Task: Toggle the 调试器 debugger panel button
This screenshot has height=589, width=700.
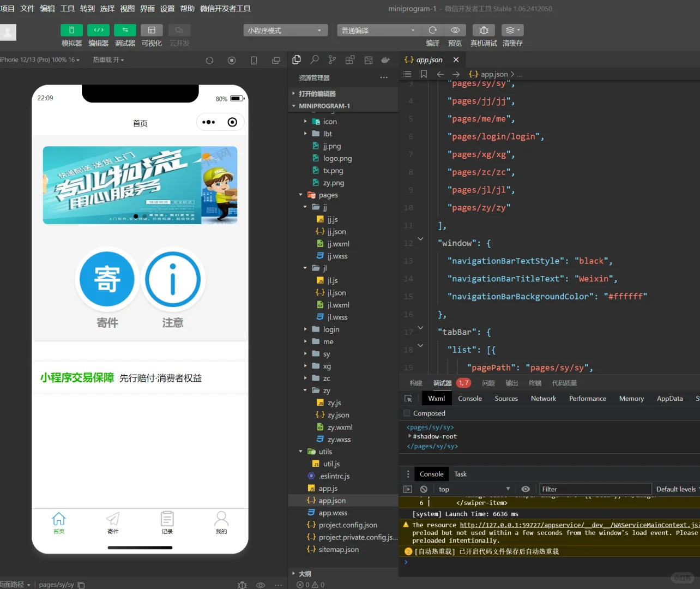Action: point(125,30)
